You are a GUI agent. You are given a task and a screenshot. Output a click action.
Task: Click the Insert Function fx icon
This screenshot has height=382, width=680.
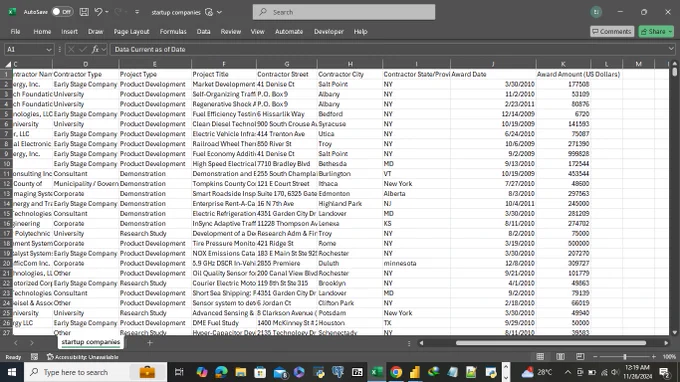95,49
